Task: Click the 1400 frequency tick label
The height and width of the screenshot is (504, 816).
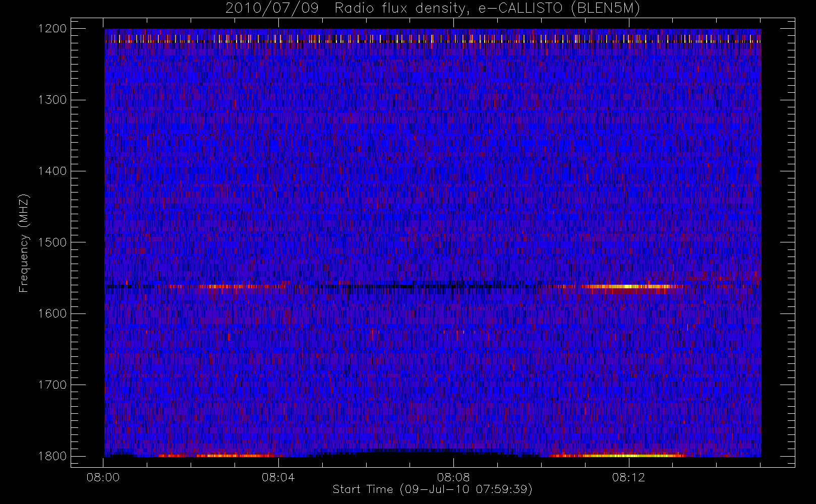Action: [x=52, y=171]
